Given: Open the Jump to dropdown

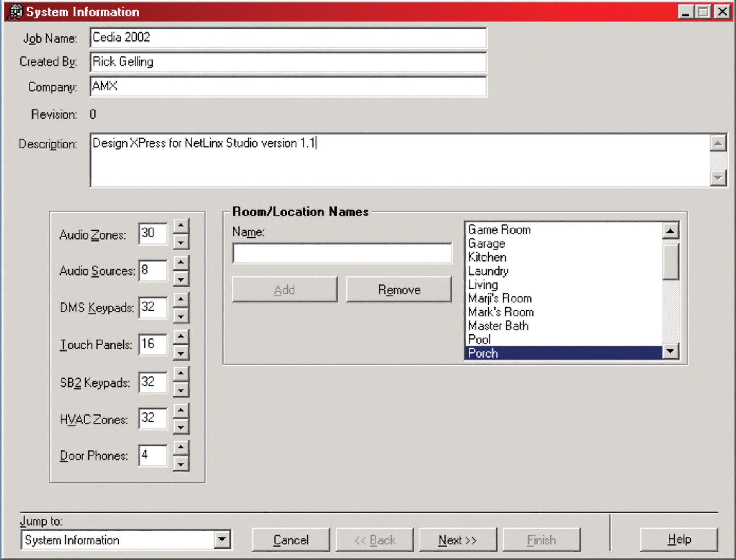Looking at the screenshot, I should click(x=222, y=540).
